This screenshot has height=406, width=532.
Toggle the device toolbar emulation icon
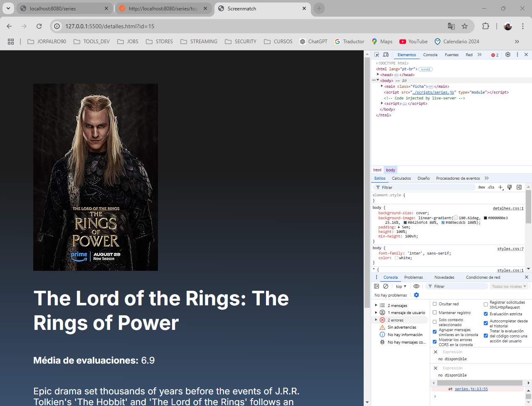(386, 54)
